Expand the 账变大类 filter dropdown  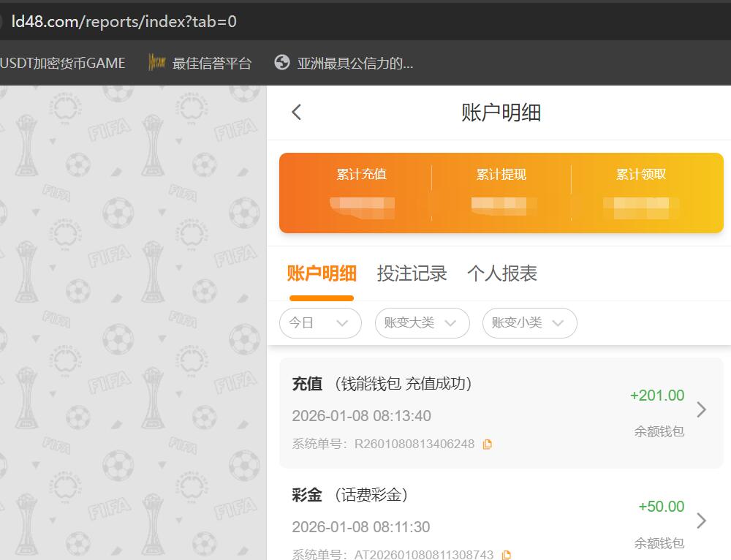tap(422, 323)
